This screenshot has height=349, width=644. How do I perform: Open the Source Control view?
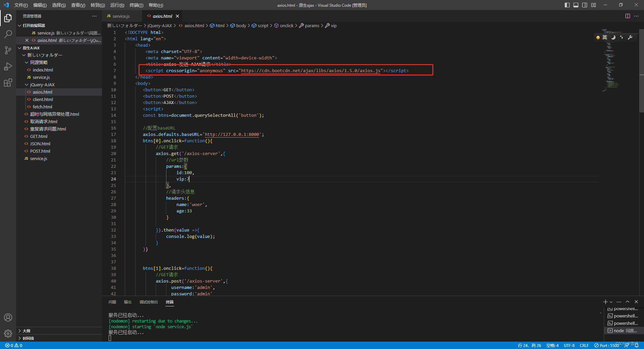(x=8, y=50)
